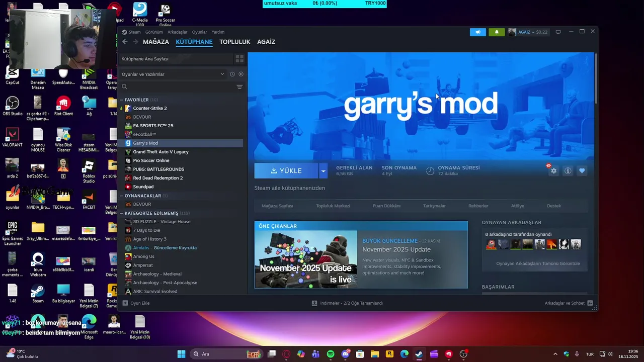Click the YÜKLE install button
Viewport: 644px width, 362px height.
(286, 171)
